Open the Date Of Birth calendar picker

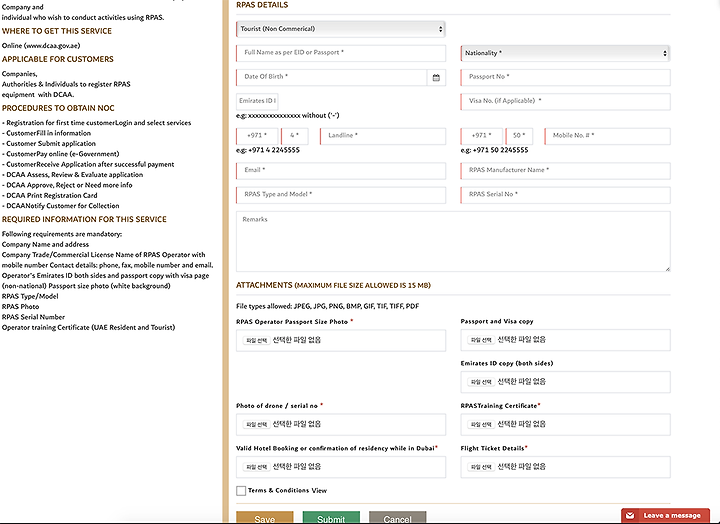coord(436,78)
